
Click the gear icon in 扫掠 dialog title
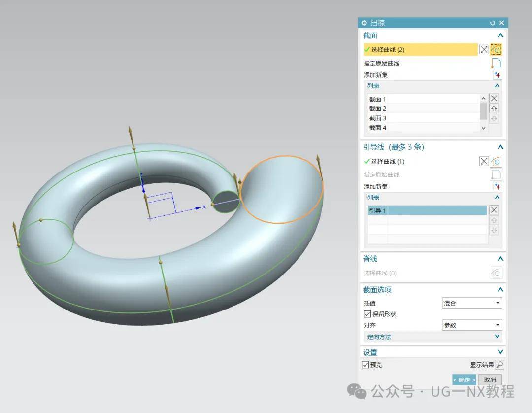pyautogui.click(x=364, y=23)
